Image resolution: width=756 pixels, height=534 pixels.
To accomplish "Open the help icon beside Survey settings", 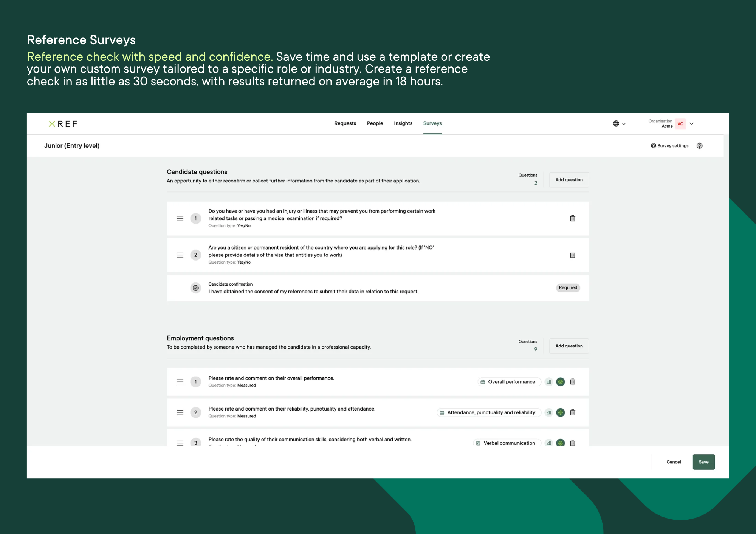I will tap(700, 145).
